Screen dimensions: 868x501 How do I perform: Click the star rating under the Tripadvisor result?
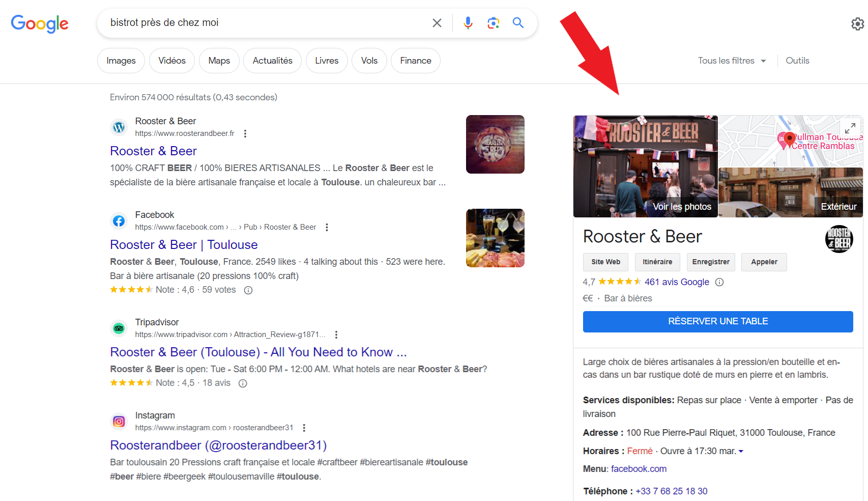pyautogui.click(x=132, y=382)
